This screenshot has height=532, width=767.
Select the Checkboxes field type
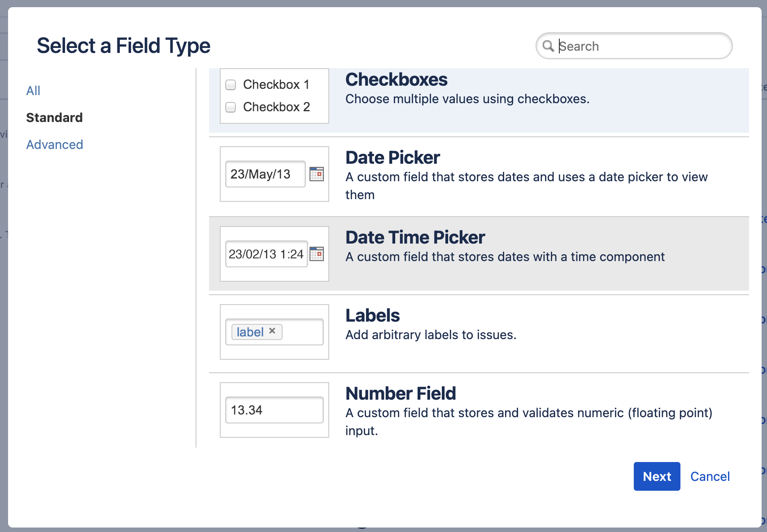coord(479,100)
